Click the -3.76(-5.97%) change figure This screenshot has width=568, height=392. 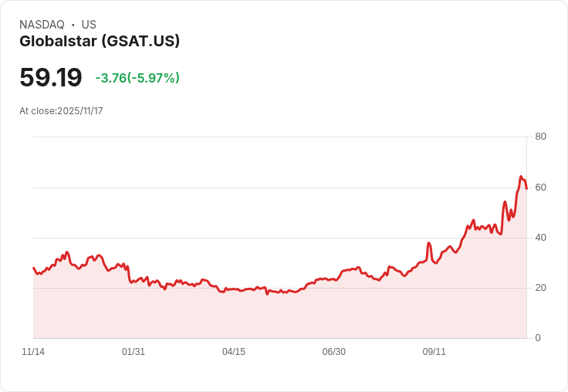point(137,78)
